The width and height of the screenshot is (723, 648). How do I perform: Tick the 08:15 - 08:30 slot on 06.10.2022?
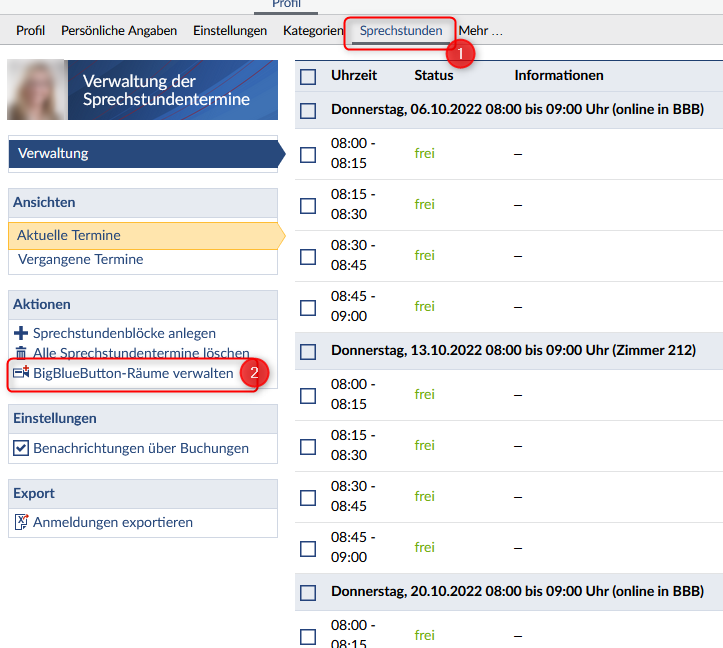click(308, 205)
